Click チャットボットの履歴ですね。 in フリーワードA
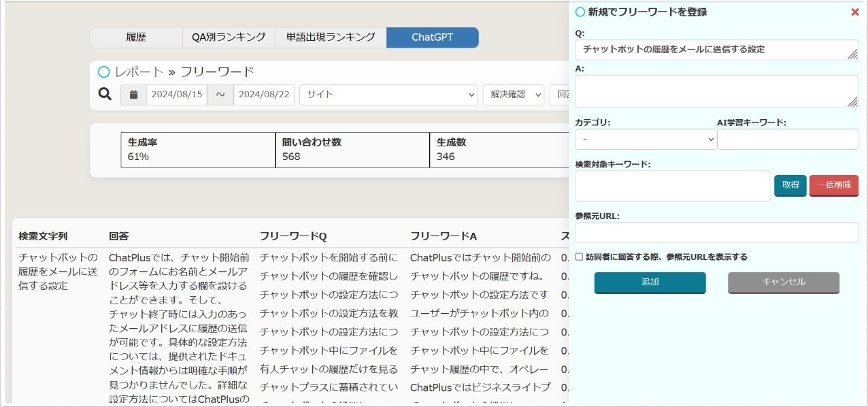This screenshot has height=407, width=868. pos(477,276)
